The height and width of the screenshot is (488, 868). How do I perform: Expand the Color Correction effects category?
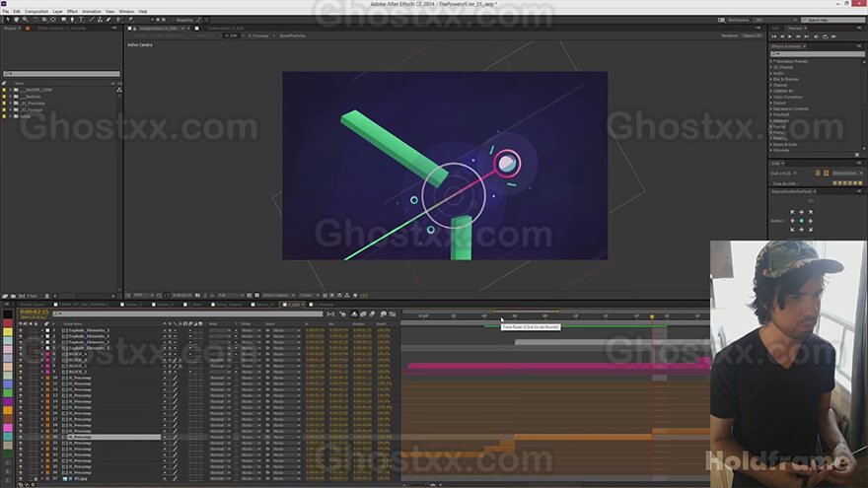[x=771, y=97]
